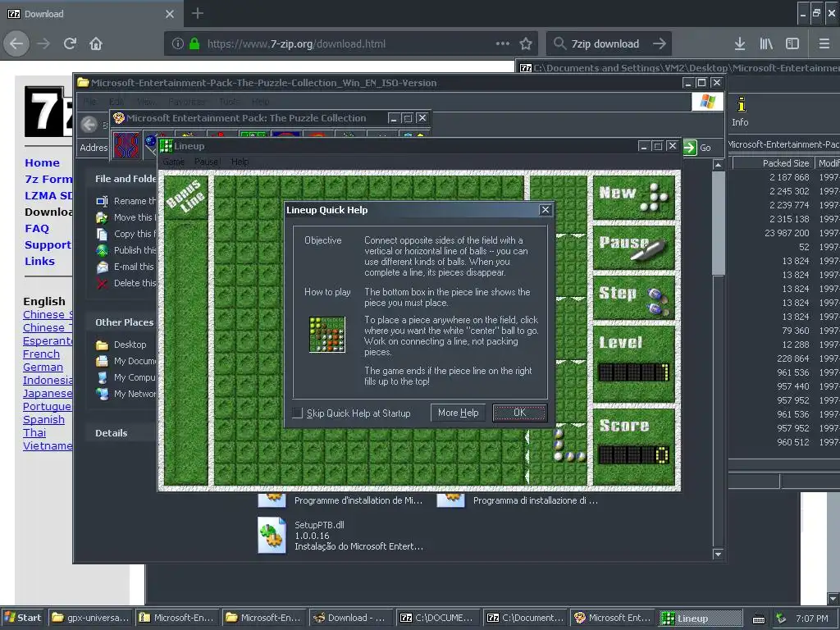Open the Firefox hamburger menu

pos(824,44)
